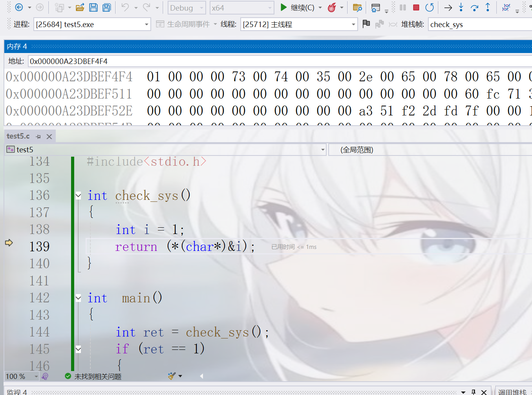
Task: Click the no-issues-found green check icon
Action: [68, 376]
